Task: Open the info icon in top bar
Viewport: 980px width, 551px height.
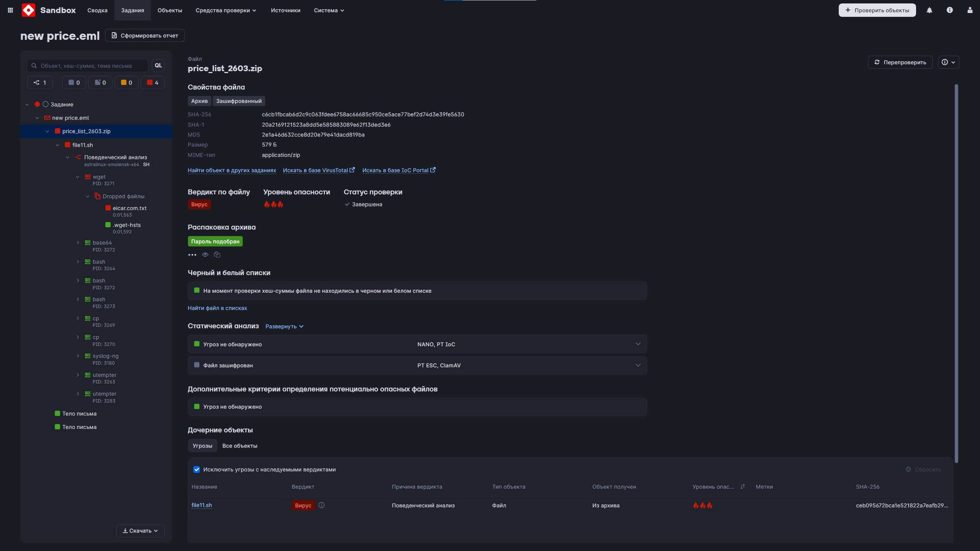Action: coord(950,10)
